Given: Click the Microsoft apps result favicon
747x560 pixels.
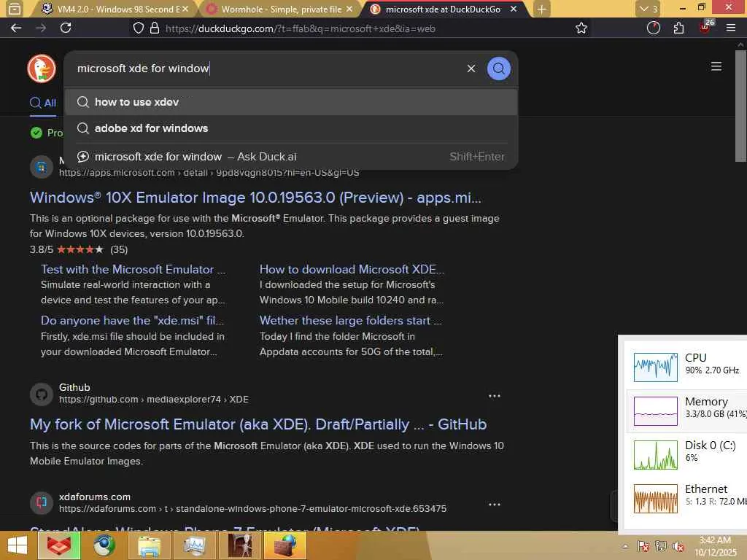Looking at the screenshot, I should pyautogui.click(x=42, y=168).
